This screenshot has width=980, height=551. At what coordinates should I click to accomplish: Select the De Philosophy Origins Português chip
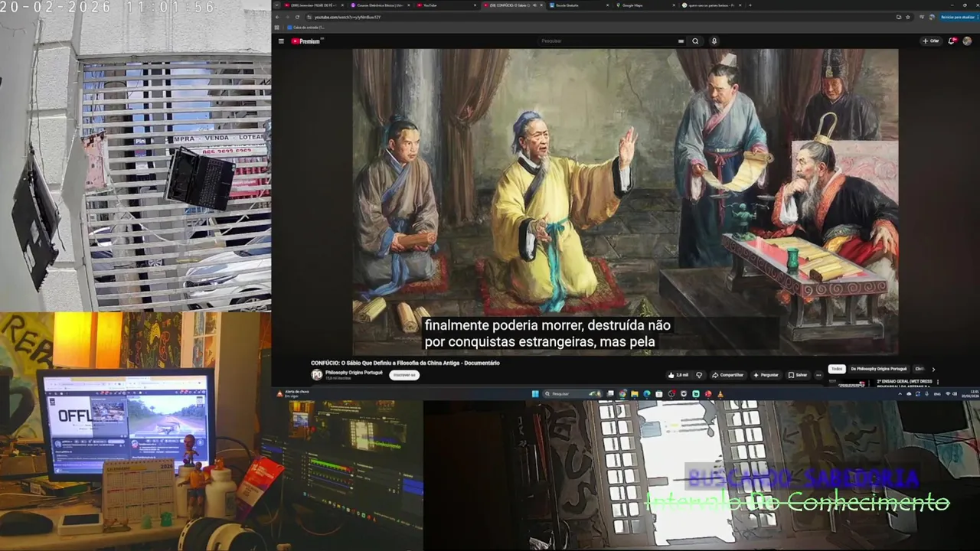(x=879, y=369)
